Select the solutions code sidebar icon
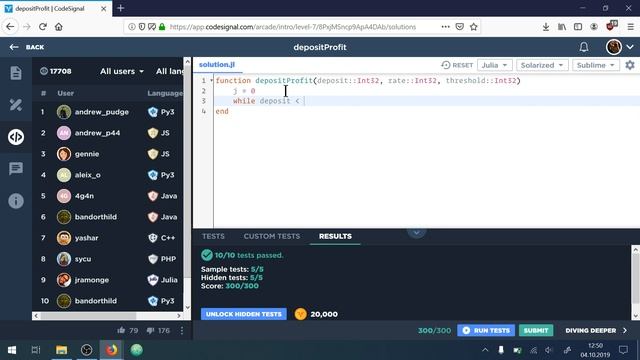 pos(16,137)
